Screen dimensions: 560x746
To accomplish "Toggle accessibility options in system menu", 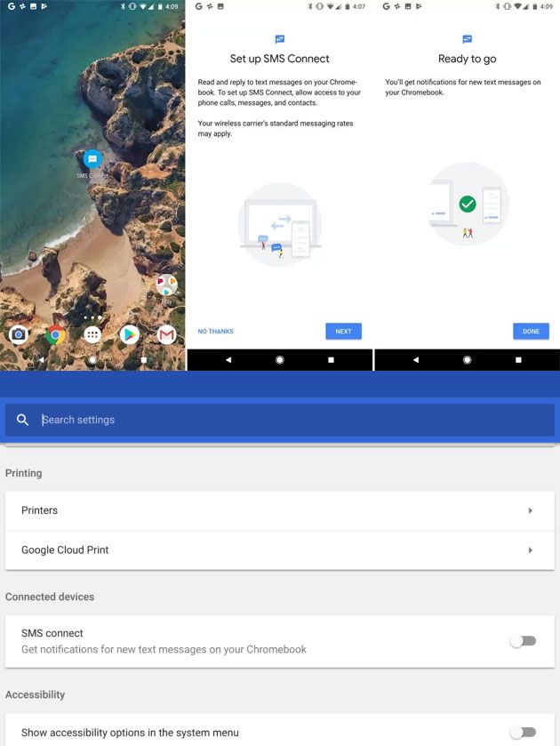I will click(x=523, y=733).
